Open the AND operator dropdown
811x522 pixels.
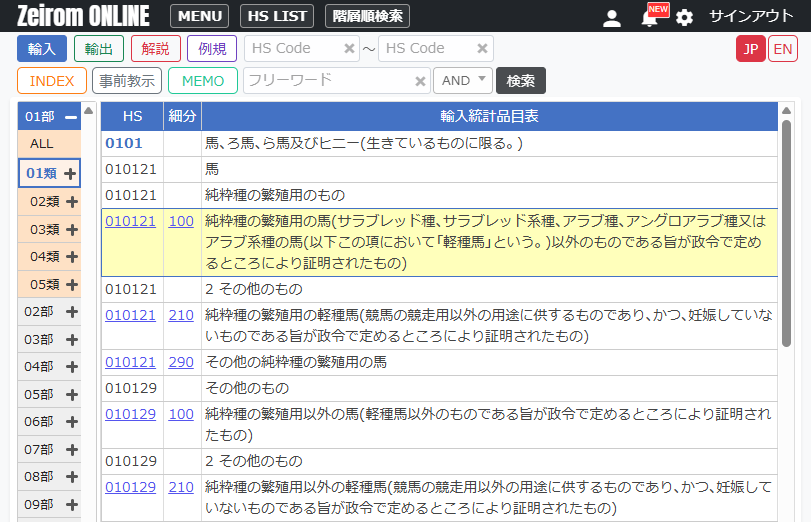point(463,81)
